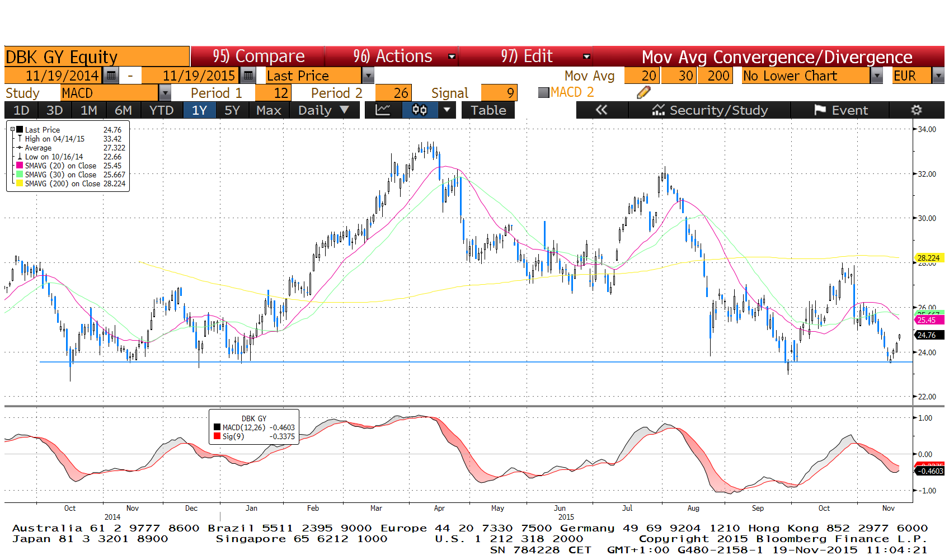Click the 28.224 yellow price label
The image size is (949, 560).
point(929,258)
